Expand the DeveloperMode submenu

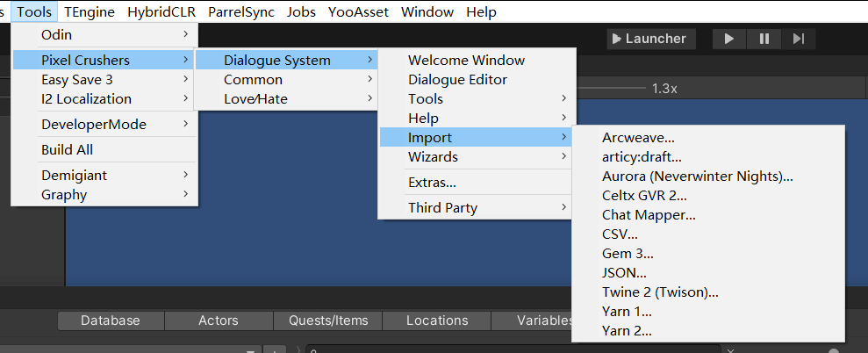104,124
